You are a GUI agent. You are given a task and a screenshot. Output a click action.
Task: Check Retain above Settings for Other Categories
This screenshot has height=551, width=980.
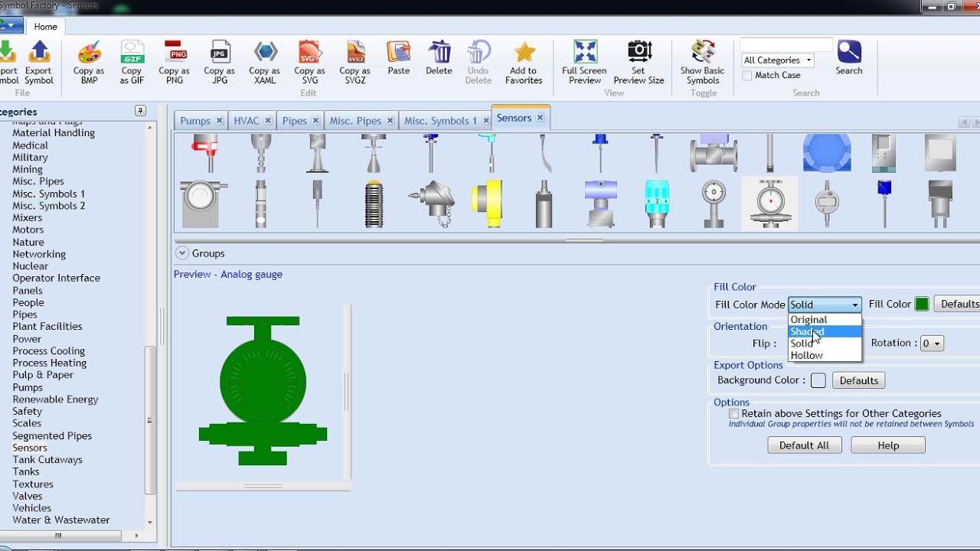(733, 413)
